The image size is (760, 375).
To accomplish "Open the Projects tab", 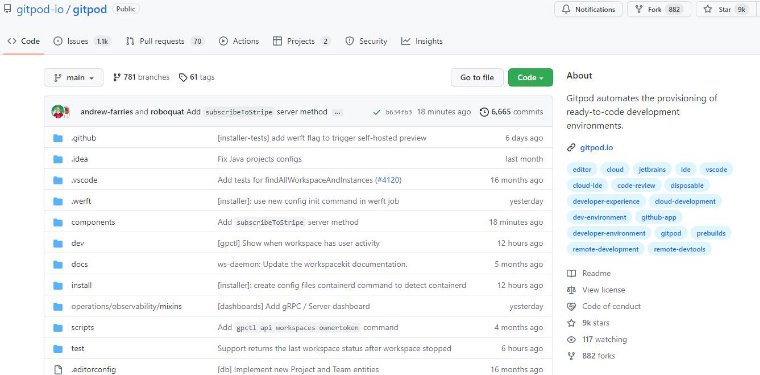I will [301, 41].
